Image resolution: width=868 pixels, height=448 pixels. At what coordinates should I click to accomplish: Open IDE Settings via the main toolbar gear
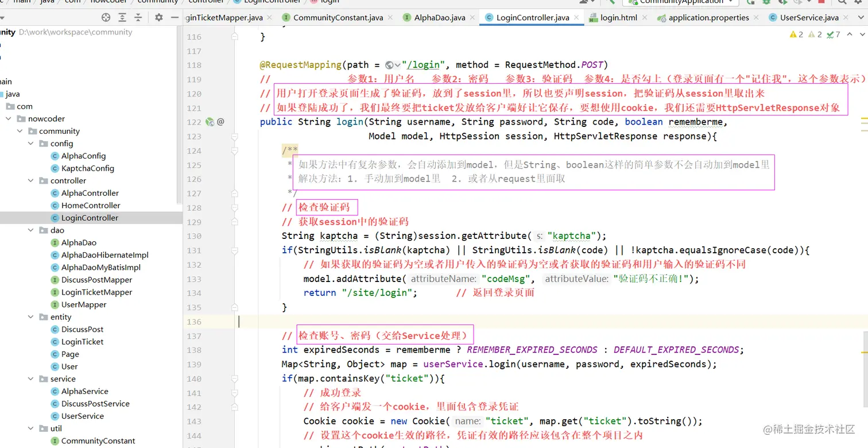[859, 2]
